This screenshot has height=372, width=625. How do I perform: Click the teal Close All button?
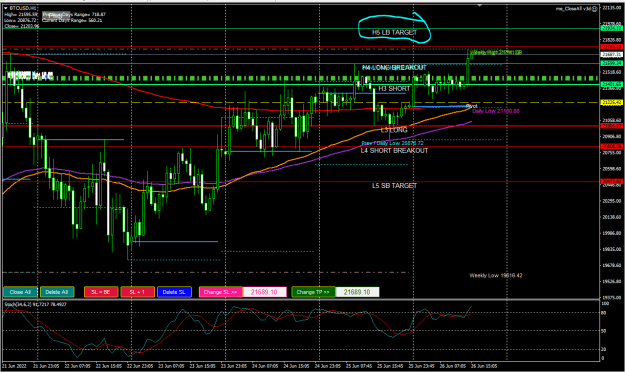point(20,292)
